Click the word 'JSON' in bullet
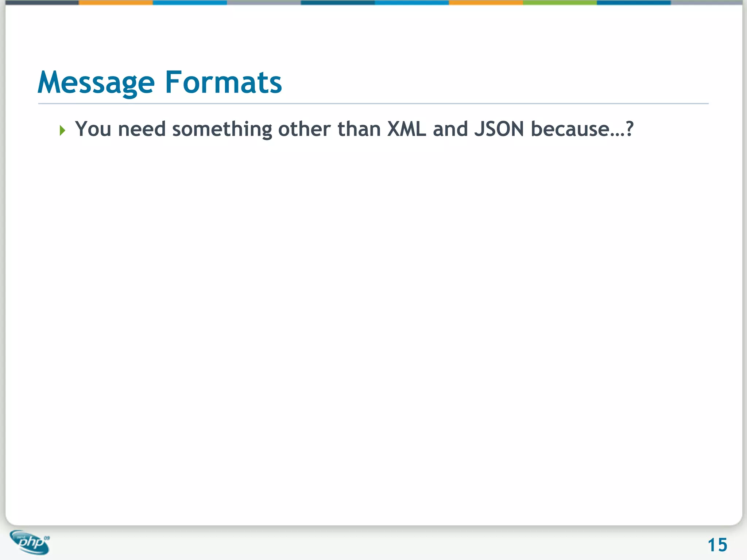The width and height of the screenshot is (747, 560). [499, 129]
